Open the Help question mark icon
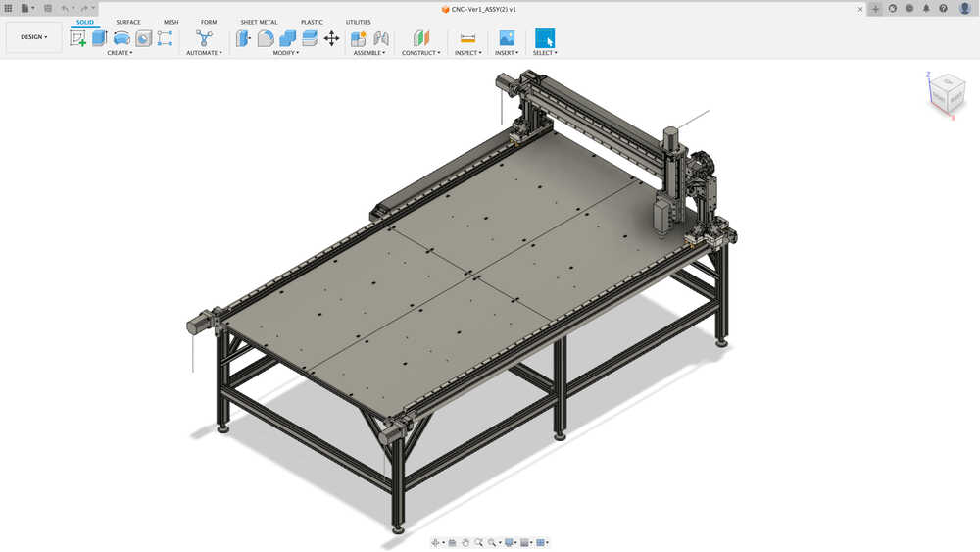Viewport: 980px width, 552px height. (943, 9)
